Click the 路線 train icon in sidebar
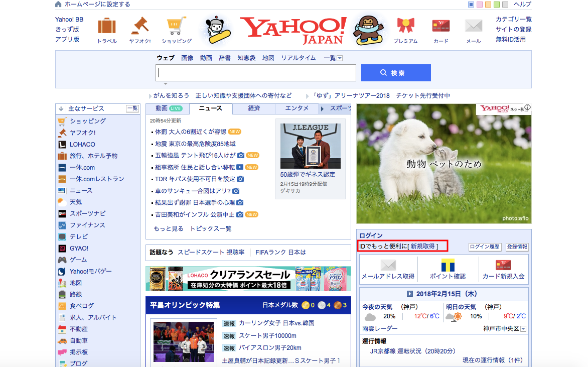The width and height of the screenshot is (588, 367). point(62,295)
